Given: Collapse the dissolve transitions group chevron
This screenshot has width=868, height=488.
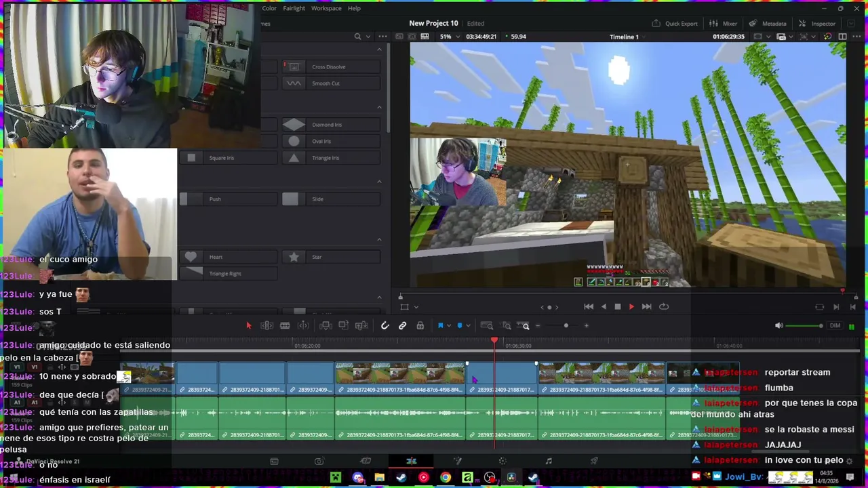Looking at the screenshot, I should 379,49.
